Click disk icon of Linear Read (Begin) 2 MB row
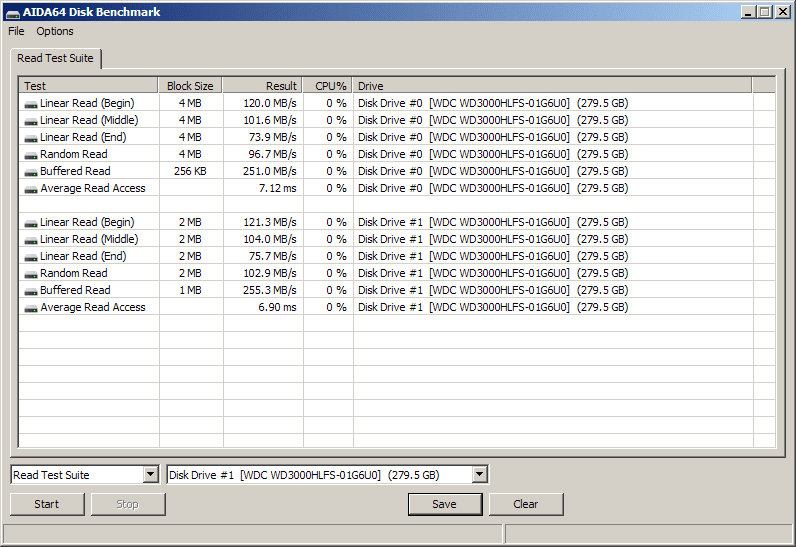This screenshot has width=796, height=547. coord(30,224)
